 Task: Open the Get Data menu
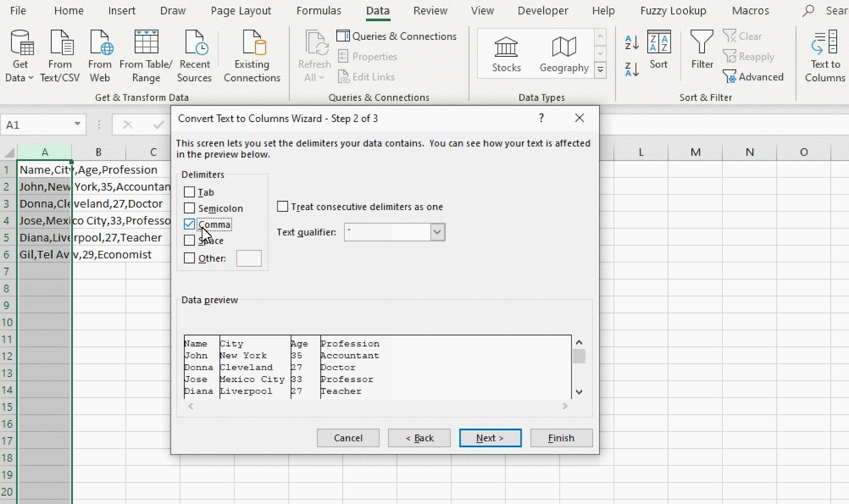(20, 56)
